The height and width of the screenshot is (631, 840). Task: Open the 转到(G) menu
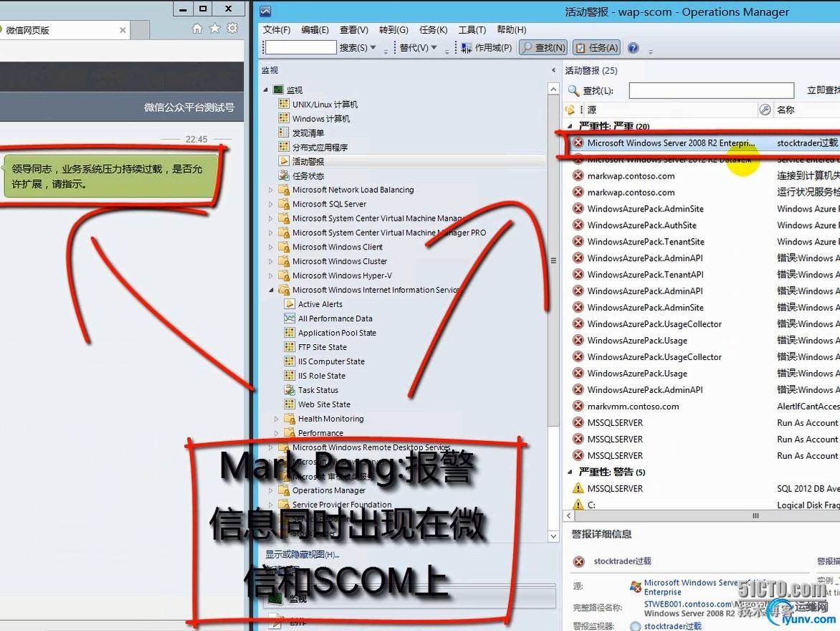point(393,30)
